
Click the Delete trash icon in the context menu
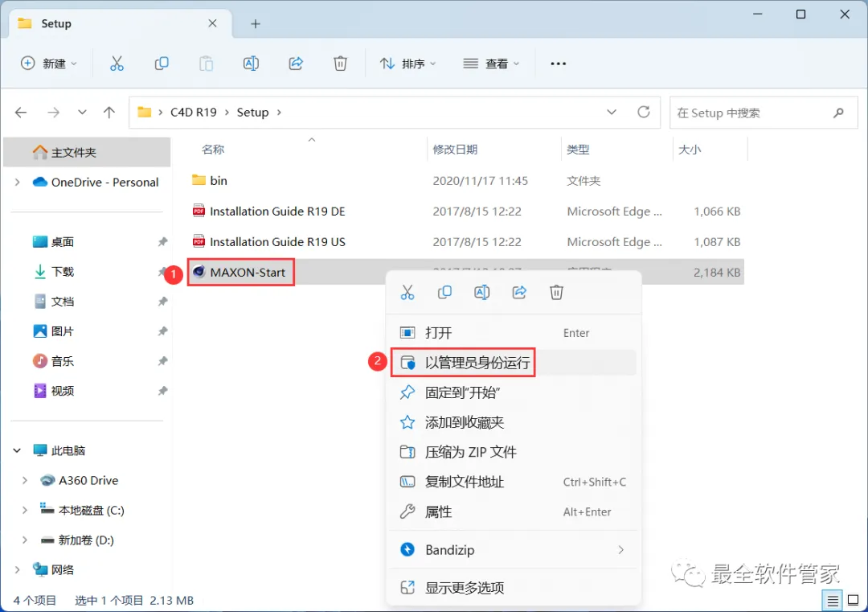click(x=556, y=293)
